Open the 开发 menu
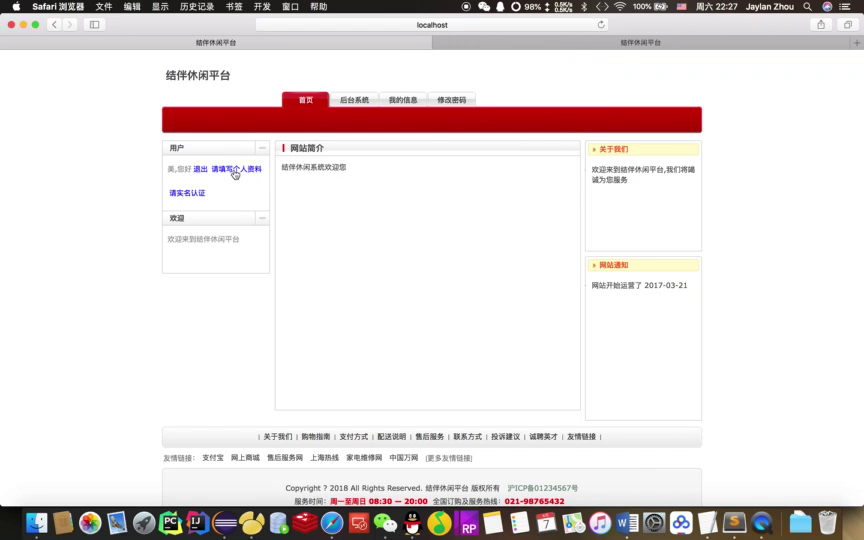The width and height of the screenshot is (864, 540). (262, 7)
